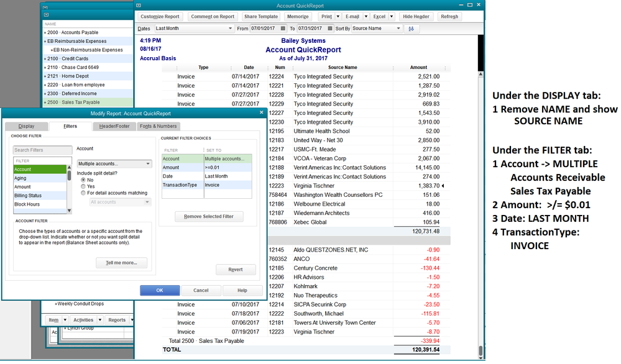Select 2100 Credit Cards in the account list
The image size is (621, 364).
88,58
